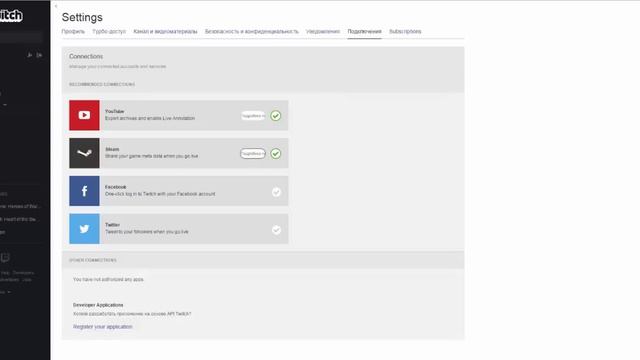Open the pill dropdown on YouTube row
The width and height of the screenshot is (640, 360).
253,116
